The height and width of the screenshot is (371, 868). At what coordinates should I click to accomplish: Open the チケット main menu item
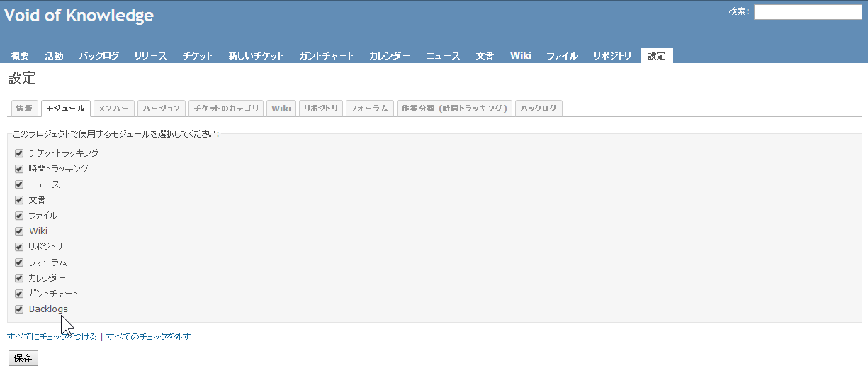pos(198,56)
